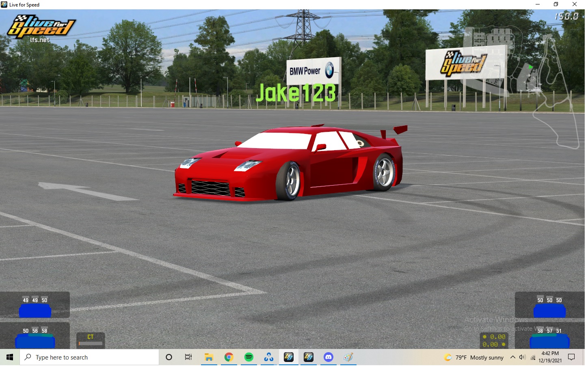The image size is (588, 366).
Task: Click the 150.0 readout at top right
Action: coord(566,16)
